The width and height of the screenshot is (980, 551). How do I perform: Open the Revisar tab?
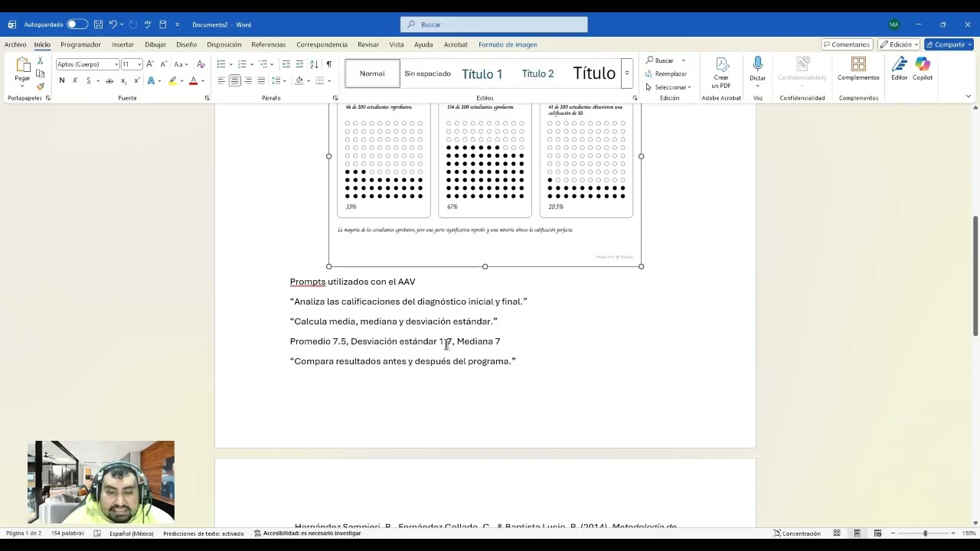coord(368,44)
